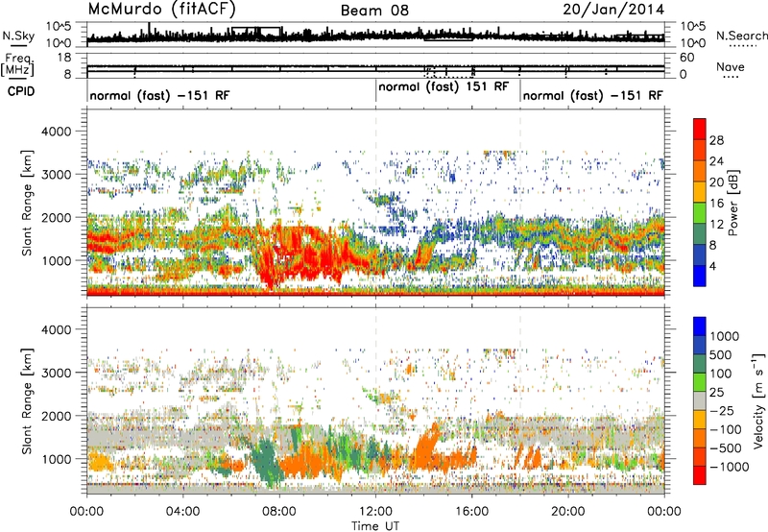This screenshot has width=768, height=532.
Task: Select the -100 label on velocity colorbar
Action: tap(726, 429)
